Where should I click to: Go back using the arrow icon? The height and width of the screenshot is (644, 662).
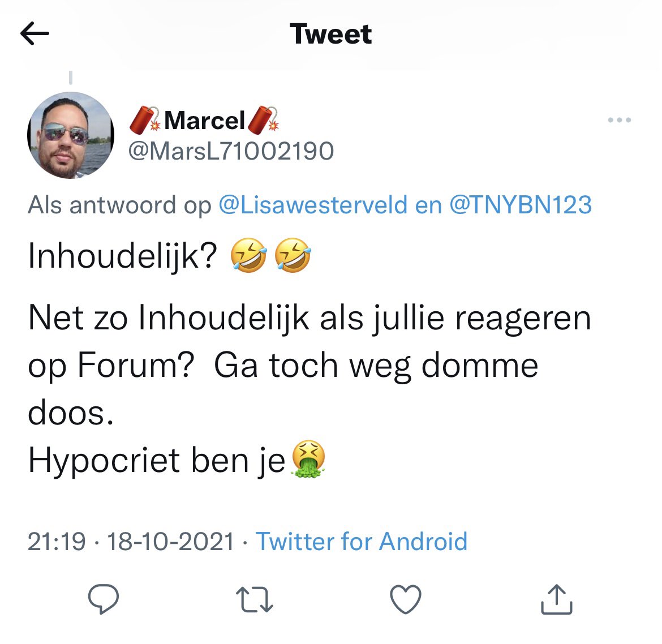click(35, 33)
